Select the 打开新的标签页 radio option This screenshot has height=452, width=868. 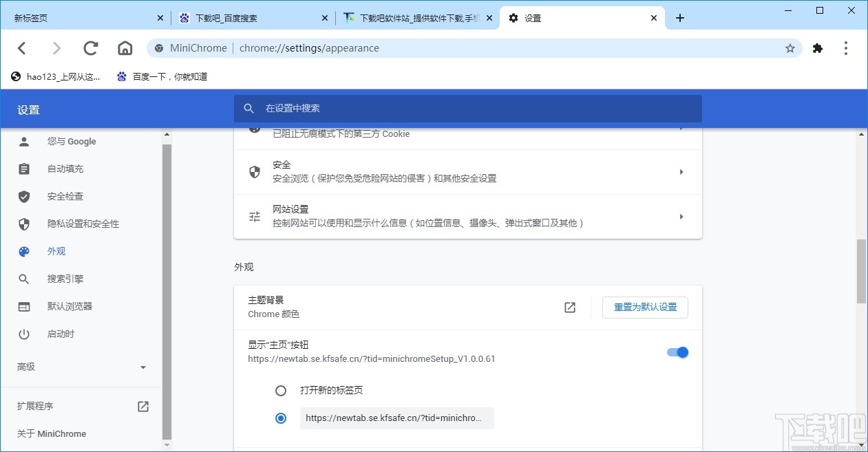(x=281, y=391)
